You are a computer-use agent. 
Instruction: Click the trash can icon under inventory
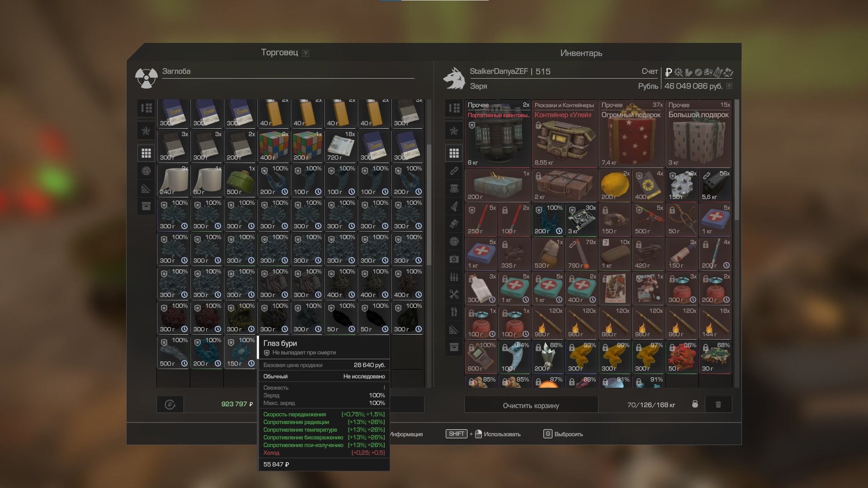718,404
